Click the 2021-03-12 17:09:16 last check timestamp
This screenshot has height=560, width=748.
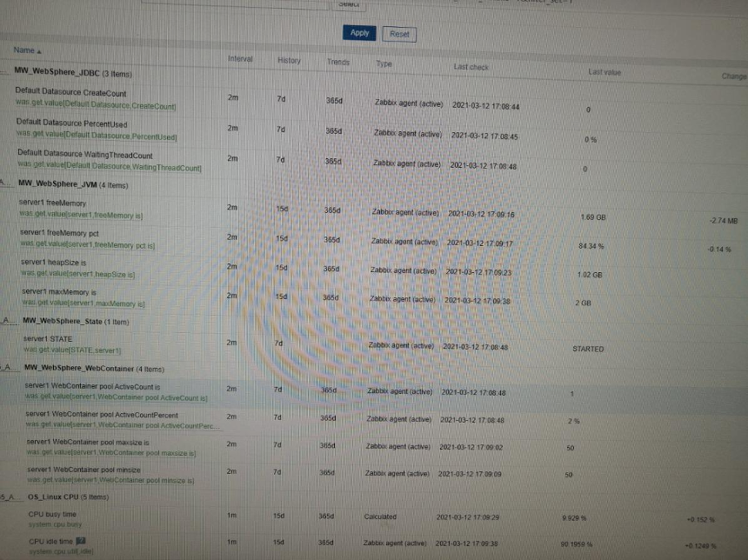(x=481, y=214)
